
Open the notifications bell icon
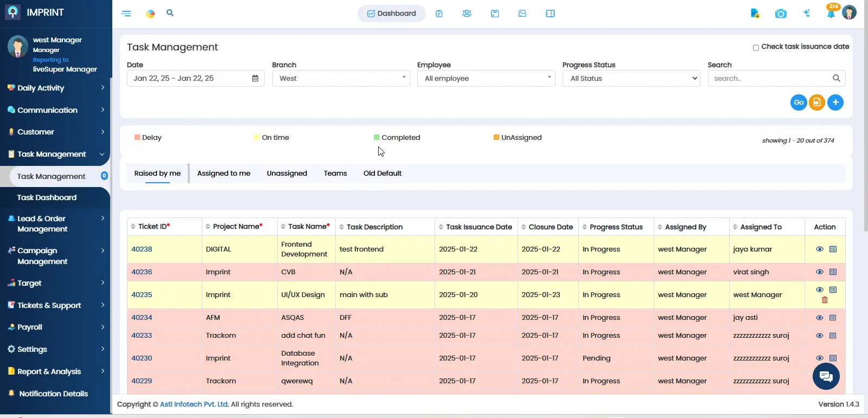831,14
